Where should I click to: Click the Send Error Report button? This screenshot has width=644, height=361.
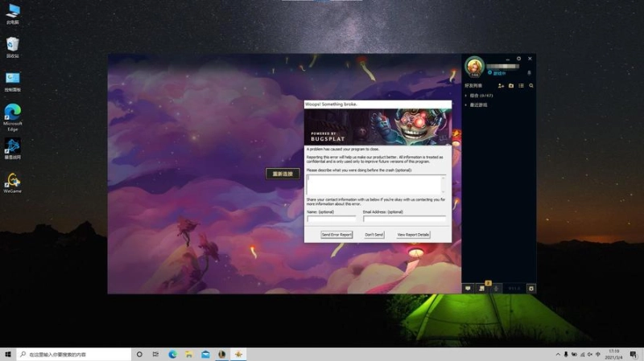click(336, 235)
